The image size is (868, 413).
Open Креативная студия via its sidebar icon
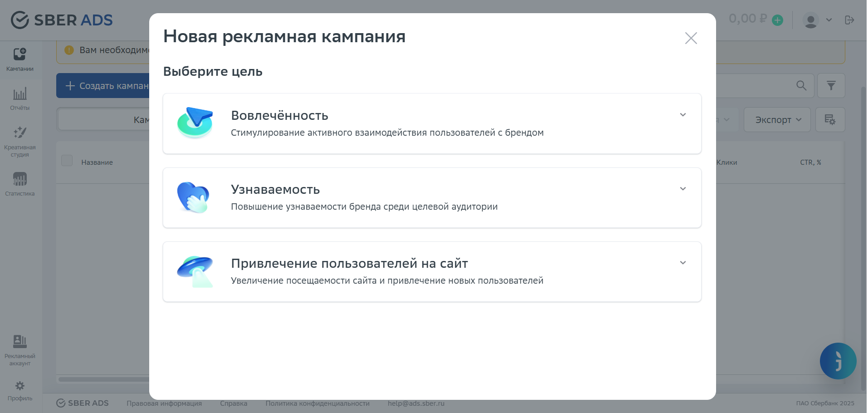pos(19,132)
